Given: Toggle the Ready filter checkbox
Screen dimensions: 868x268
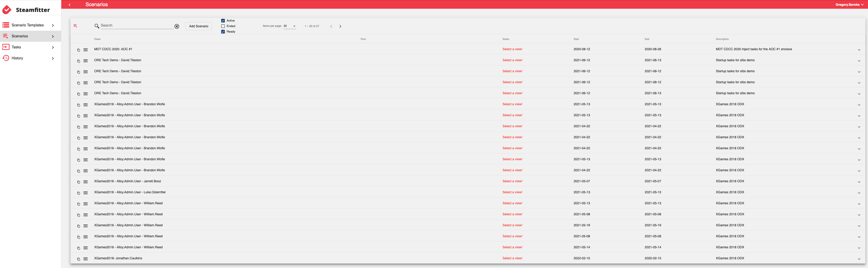Looking at the screenshot, I should [223, 32].
